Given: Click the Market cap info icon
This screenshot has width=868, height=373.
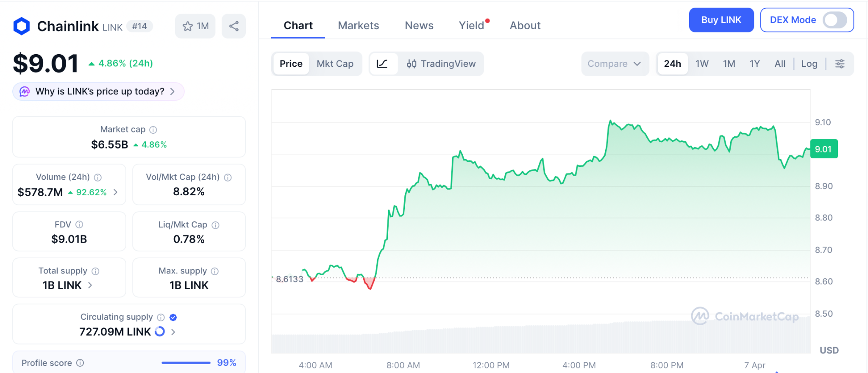Looking at the screenshot, I should tap(153, 130).
